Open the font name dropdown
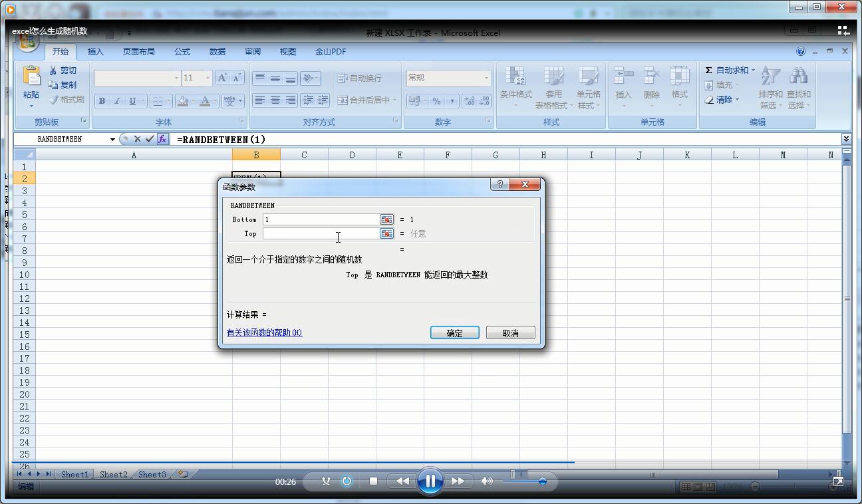The height and width of the screenshot is (504, 862). [176, 78]
